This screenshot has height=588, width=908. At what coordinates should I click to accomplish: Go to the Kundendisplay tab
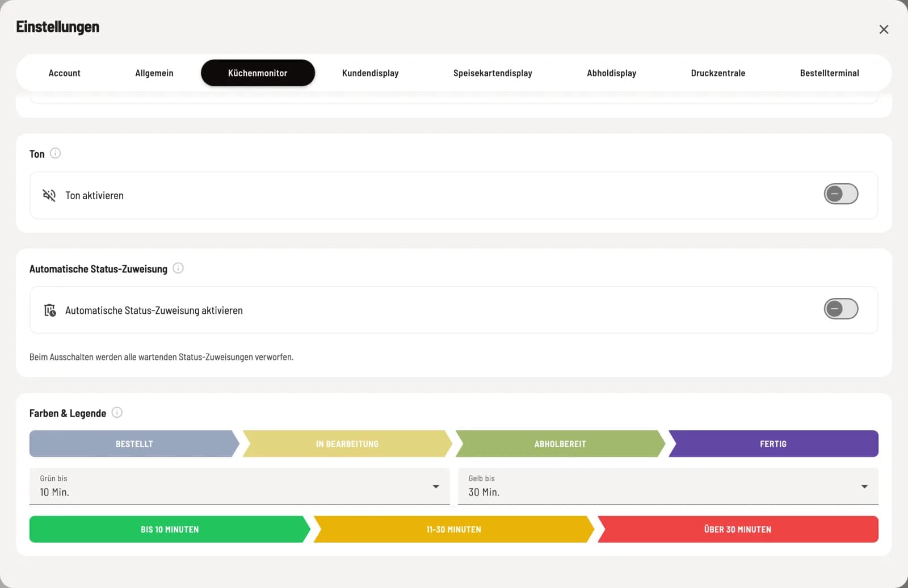370,73
